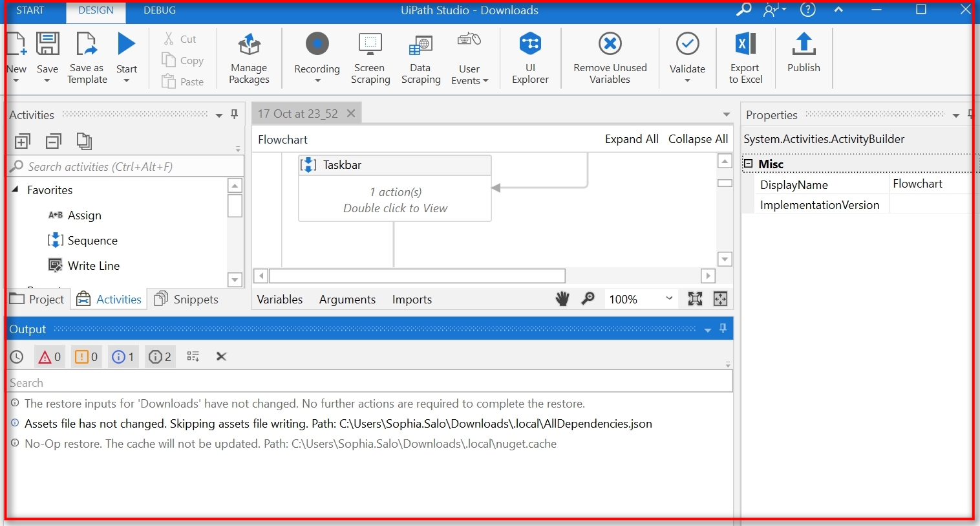Click Collapse All in the flowchart designer
This screenshot has height=526, width=980.
tap(698, 138)
